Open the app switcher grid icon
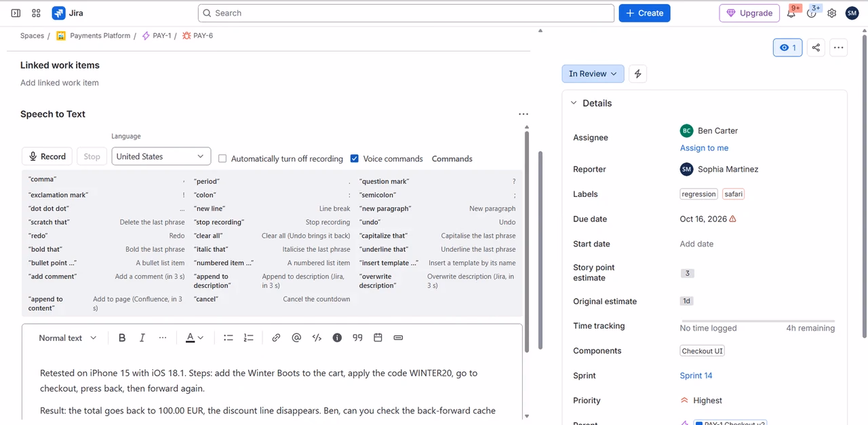This screenshot has height=425, width=868. point(36,13)
